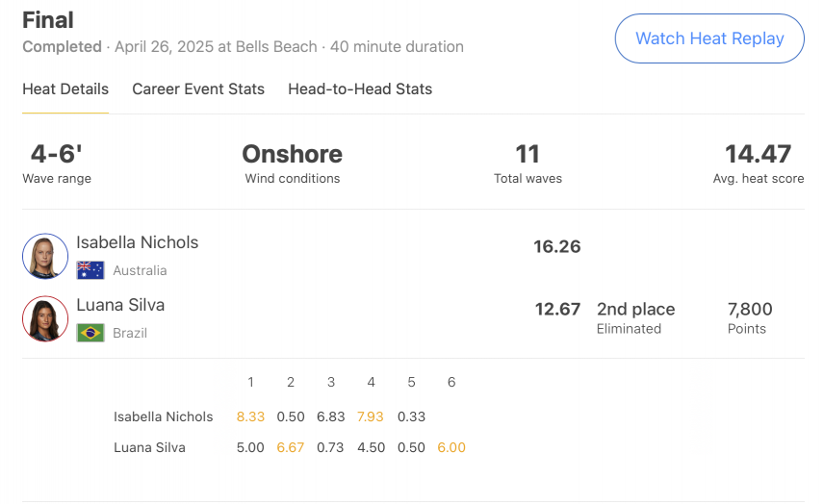Viewport: 824px width, 504px height.
Task: Click Isabella Nichols' profile photo
Action: coord(45,256)
